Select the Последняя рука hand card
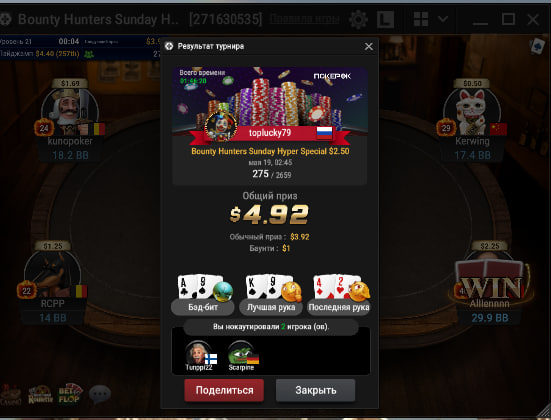 point(339,295)
